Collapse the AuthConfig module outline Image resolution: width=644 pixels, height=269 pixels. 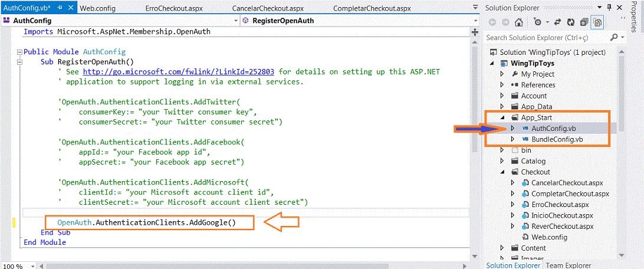(19, 52)
